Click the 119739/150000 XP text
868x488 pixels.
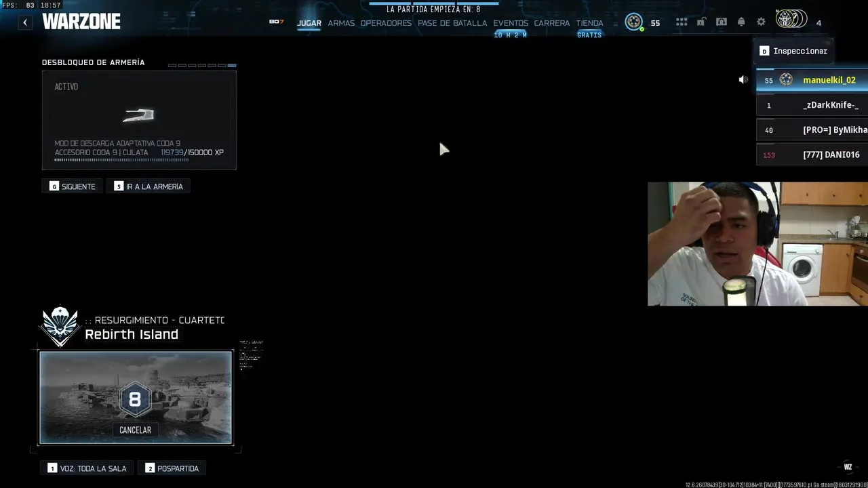point(192,152)
